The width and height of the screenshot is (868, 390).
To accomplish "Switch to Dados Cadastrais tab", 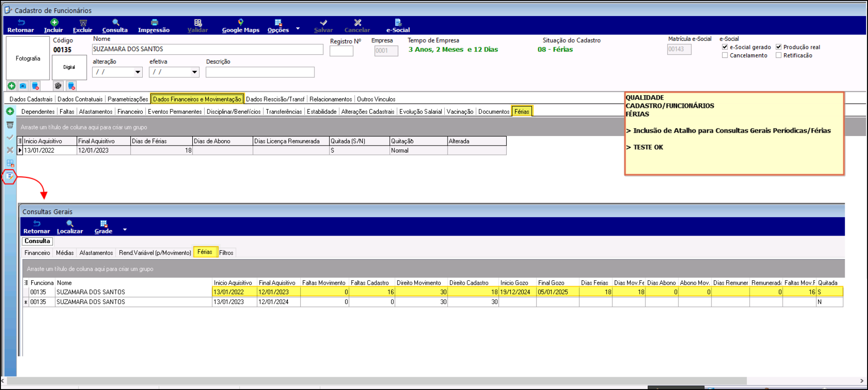I will click(31, 99).
